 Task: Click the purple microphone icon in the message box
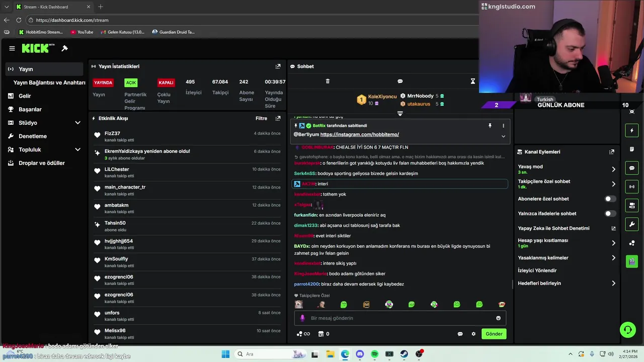(x=302, y=318)
